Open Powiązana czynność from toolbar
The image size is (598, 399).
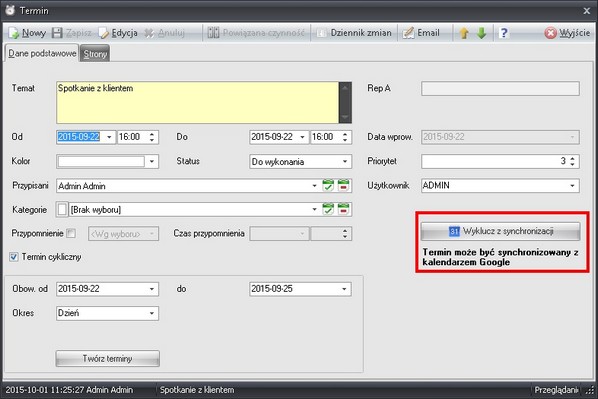click(x=256, y=33)
